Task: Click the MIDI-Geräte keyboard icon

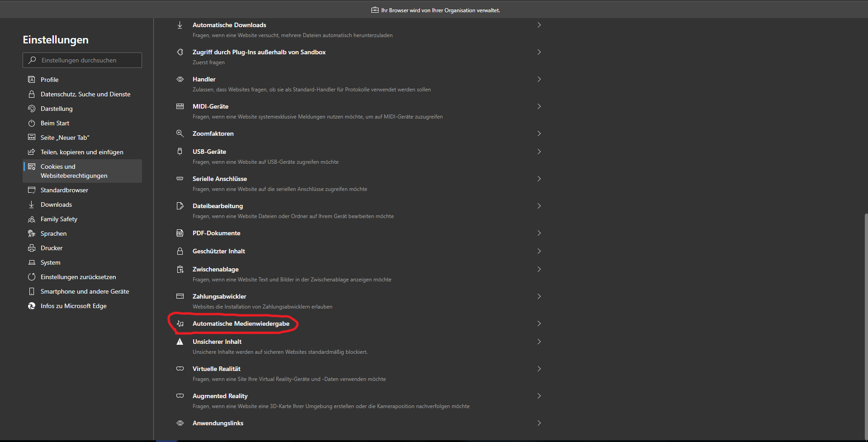Action: (180, 106)
